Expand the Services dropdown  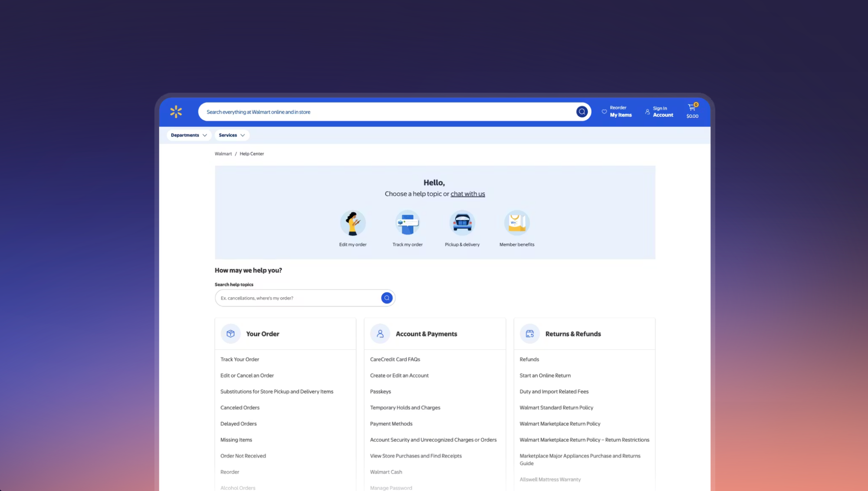[x=232, y=135]
